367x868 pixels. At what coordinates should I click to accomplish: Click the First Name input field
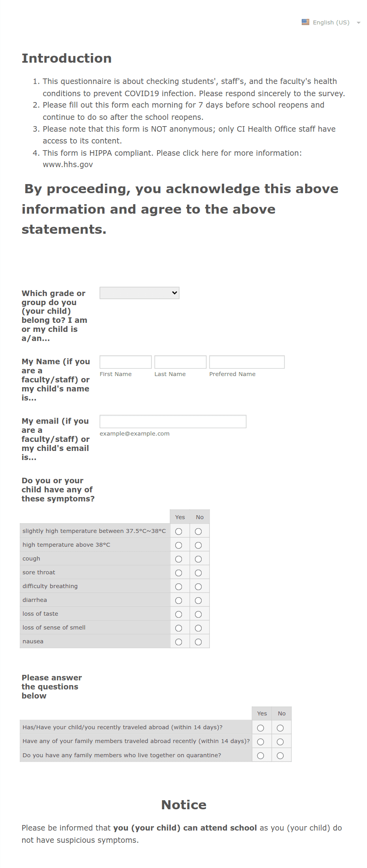pyautogui.click(x=125, y=362)
